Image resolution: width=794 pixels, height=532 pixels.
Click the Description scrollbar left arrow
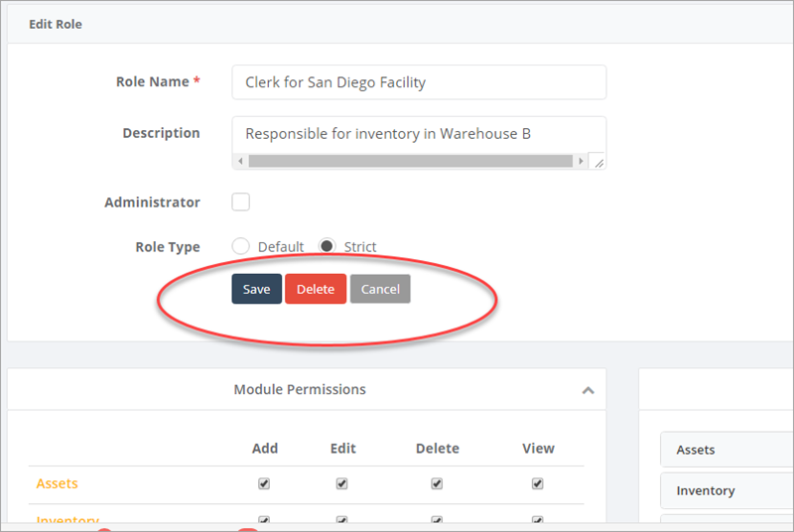pyautogui.click(x=239, y=161)
